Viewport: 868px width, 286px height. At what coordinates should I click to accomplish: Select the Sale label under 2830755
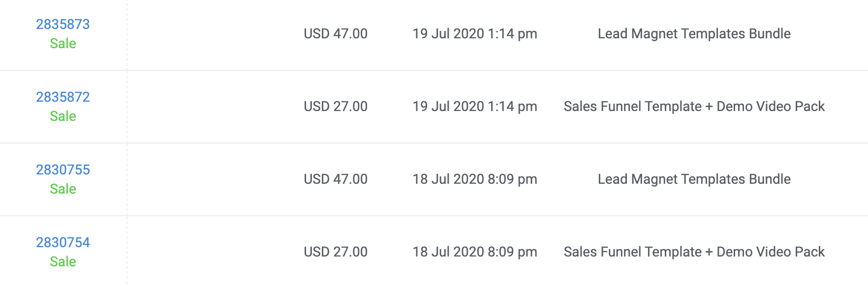point(63,189)
